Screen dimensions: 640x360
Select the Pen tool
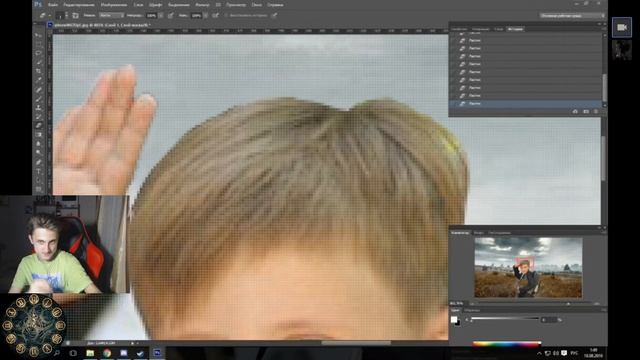click(39, 162)
